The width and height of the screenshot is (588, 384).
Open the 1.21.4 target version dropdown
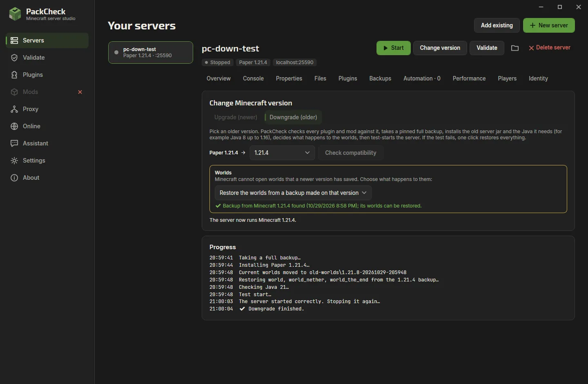coord(282,153)
